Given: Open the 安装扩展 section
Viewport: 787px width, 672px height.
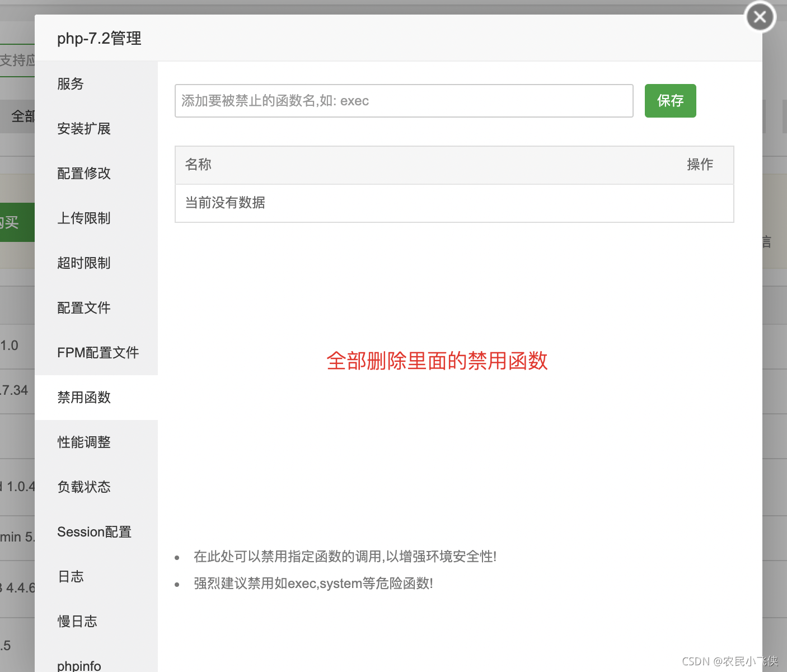Looking at the screenshot, I should pos(96,129).
